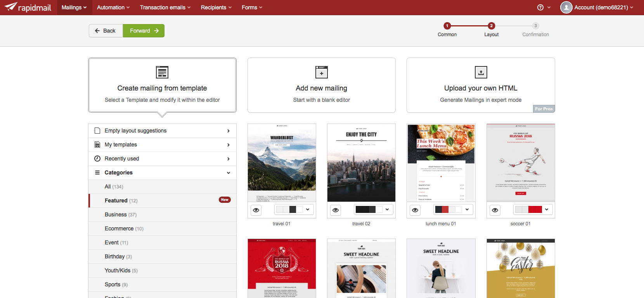Select the soccer 01 template thumbnail
Viewport: 644px width, 298px height.
[521, 163]
